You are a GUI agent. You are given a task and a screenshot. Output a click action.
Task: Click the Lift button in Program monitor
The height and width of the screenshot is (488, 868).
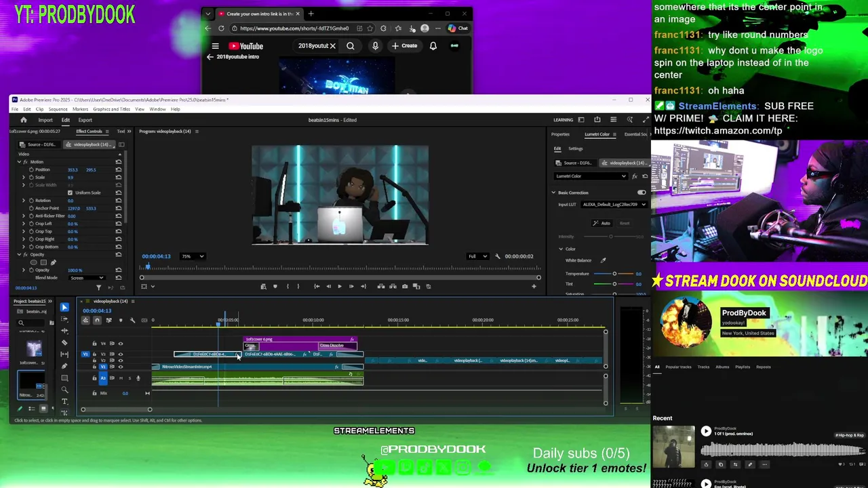click(x=380, y=286)
